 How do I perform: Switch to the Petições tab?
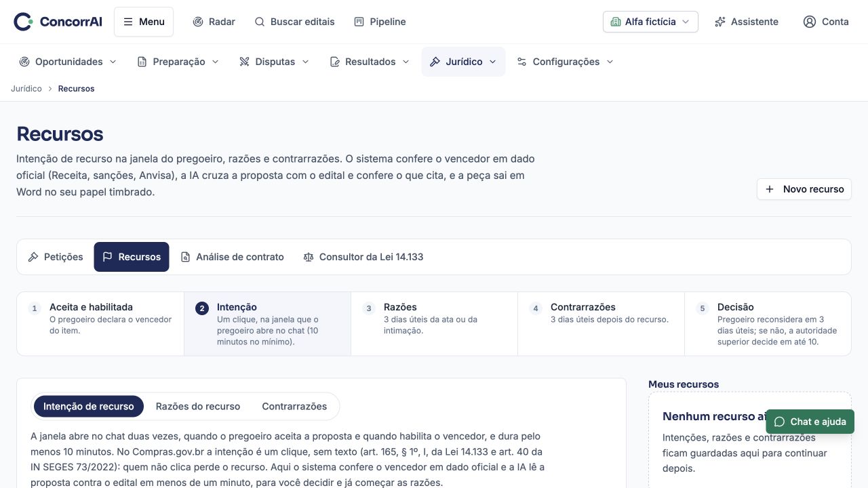[56, 257]
